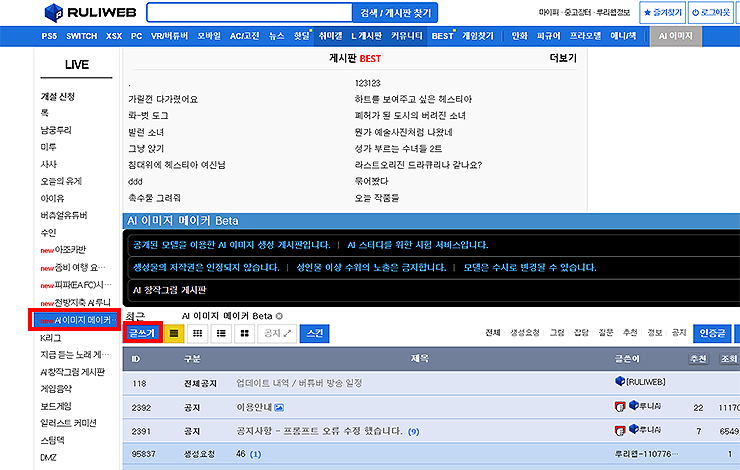Filter posts by 정보
Image resolution: width=740 pixels, height=470 pixels.
(655, 333)
